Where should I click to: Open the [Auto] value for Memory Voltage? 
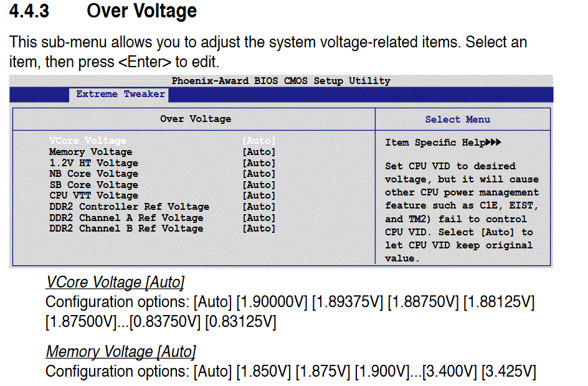click(259, 152)
